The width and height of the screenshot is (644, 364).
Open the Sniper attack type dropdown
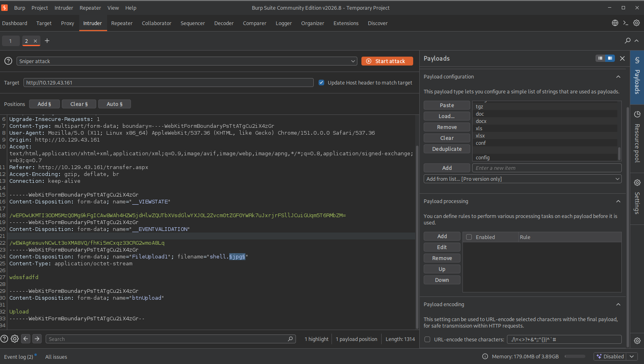click(x=187, y=61)
